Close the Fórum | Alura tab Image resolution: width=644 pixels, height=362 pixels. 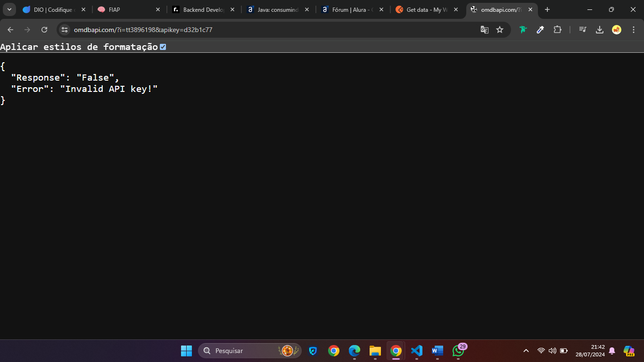pyautogui.click(x=381, y=9)
